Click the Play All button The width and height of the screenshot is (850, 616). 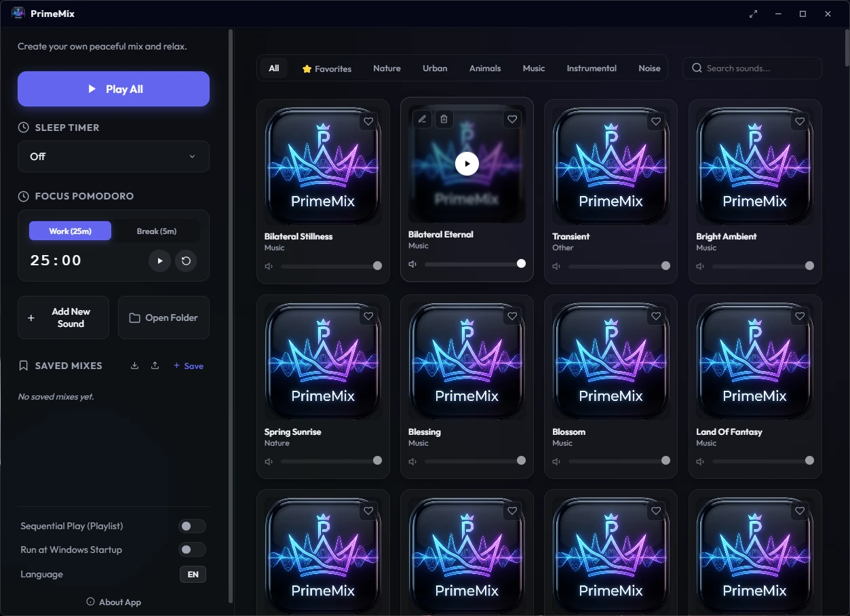113,89
